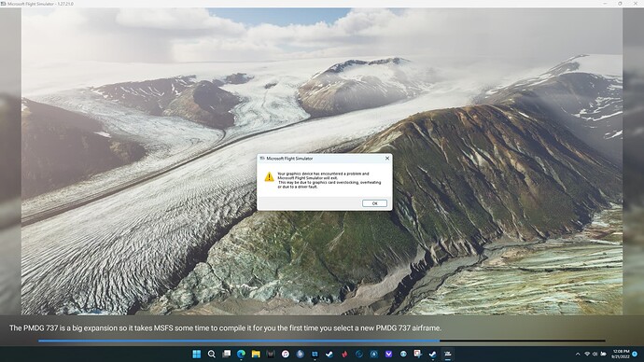Click the light blue eye-like taskbar icon
Screen dimensions: 644x362
403,354
